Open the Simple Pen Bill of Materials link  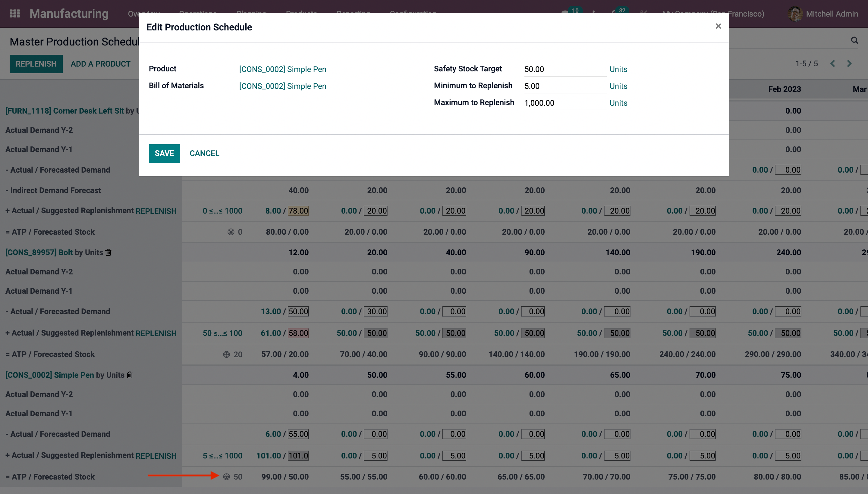click(282, 86)
